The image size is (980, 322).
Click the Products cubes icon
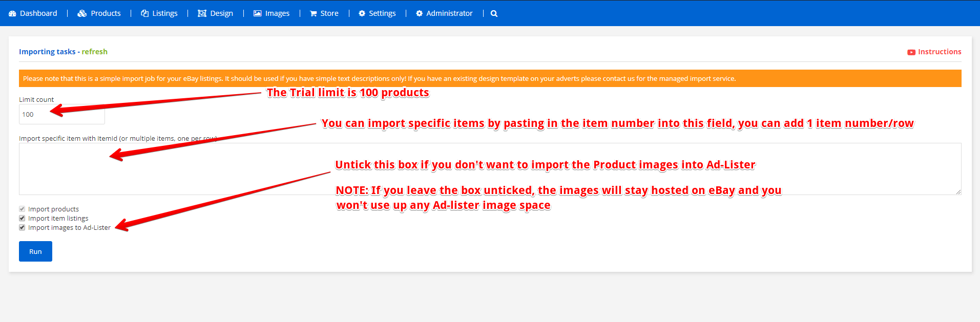point(82,13)
